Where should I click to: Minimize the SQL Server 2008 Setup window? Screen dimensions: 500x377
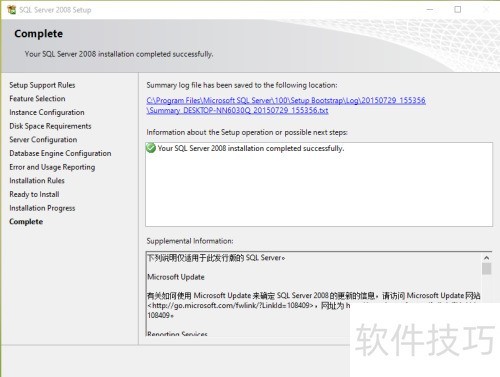pyautogui.click(x=430, y=10)
